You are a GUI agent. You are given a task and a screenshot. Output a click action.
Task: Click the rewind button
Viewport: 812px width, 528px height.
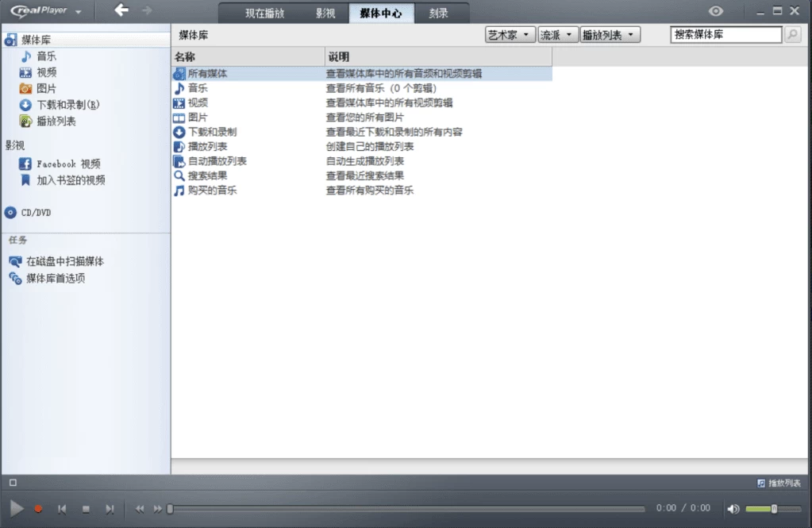[140, 509]
